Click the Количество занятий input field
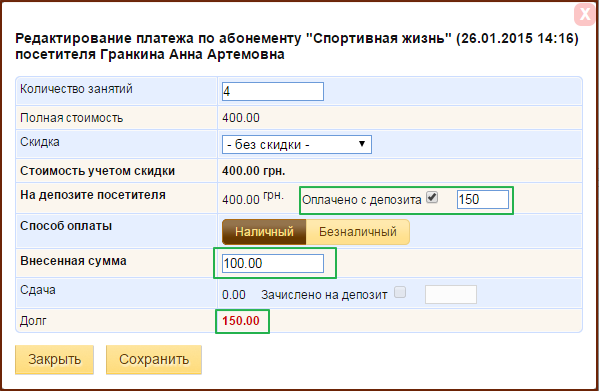Viewport: 599px width, 391px height. 273,92
